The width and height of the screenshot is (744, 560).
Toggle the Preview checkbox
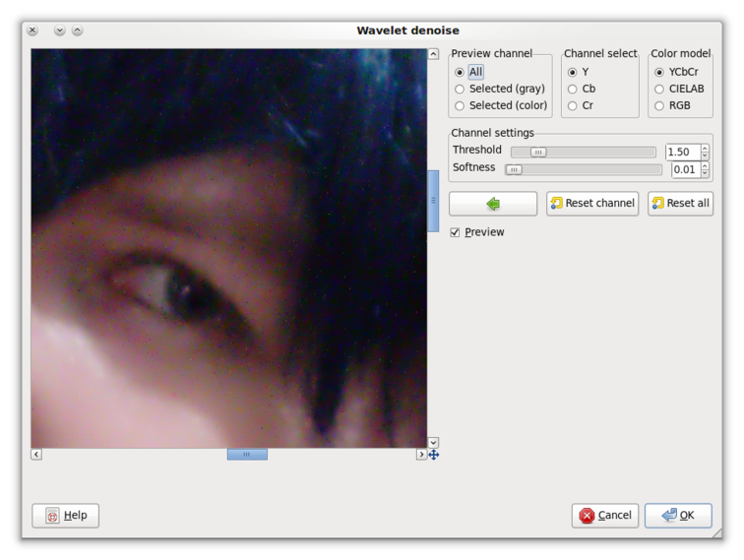pos(455,232)
